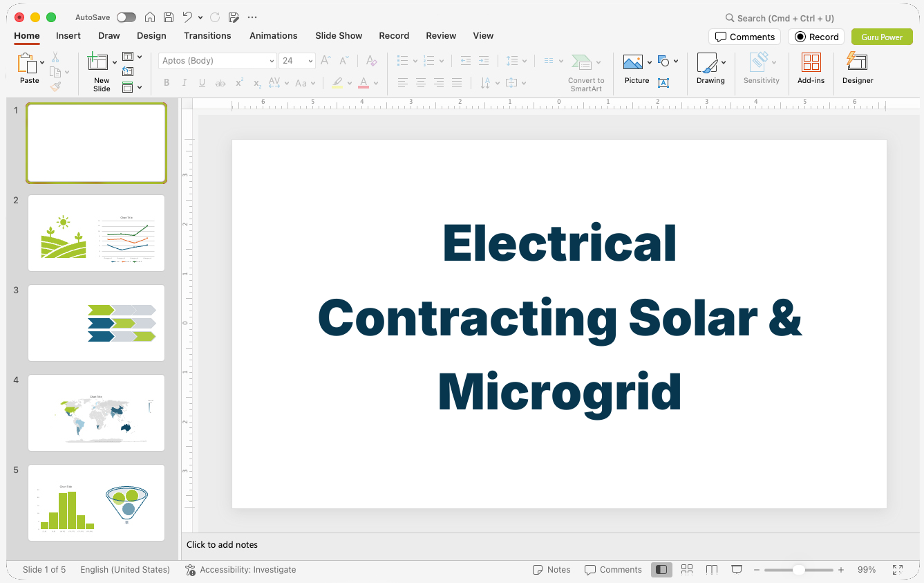This screenshot has width=924, height=583.
Task: Switch to Slide Sorter view
Action: pyautogui.click(x=687, y=569)
